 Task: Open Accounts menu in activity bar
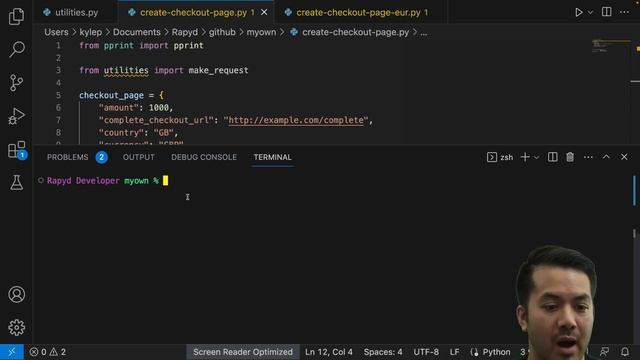(16, 294)
